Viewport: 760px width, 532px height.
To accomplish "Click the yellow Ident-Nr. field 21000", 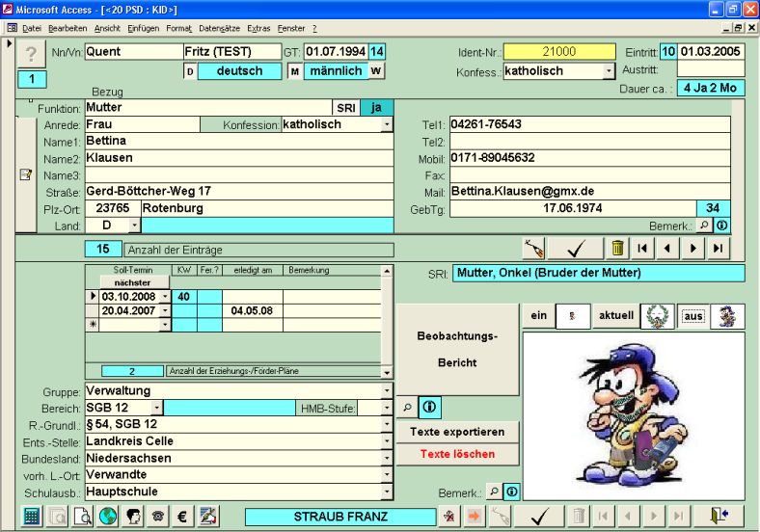I will [x=559, y=51].
